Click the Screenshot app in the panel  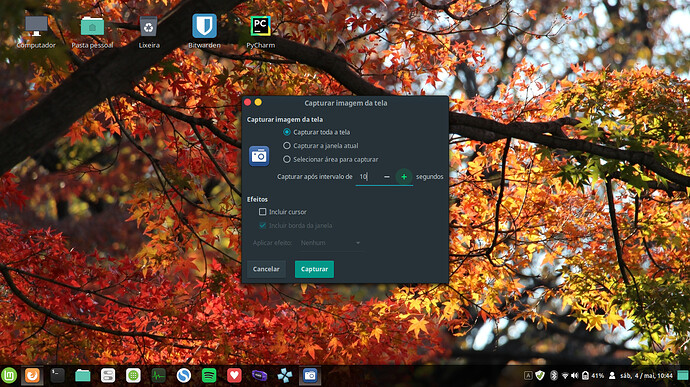tap(310, 376)
